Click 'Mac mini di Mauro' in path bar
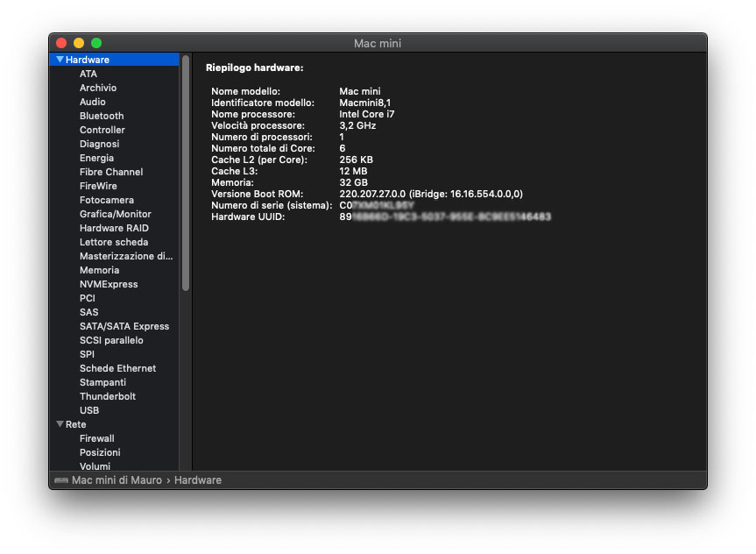This screenshot has height=554, width=756. (117, 480)
